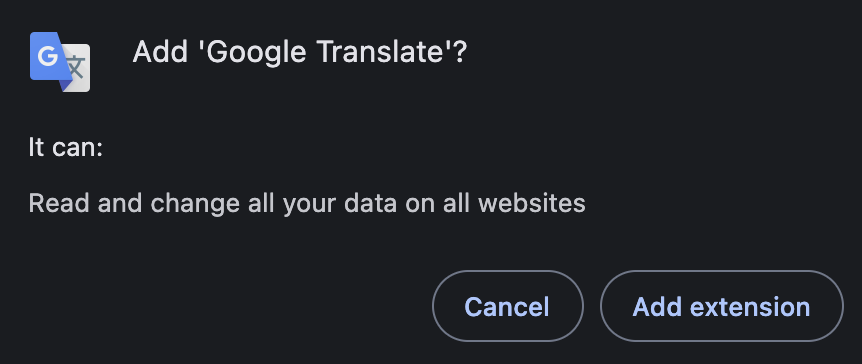Click the "Read and change all your data" permission
862x364 pixels.
307,203
